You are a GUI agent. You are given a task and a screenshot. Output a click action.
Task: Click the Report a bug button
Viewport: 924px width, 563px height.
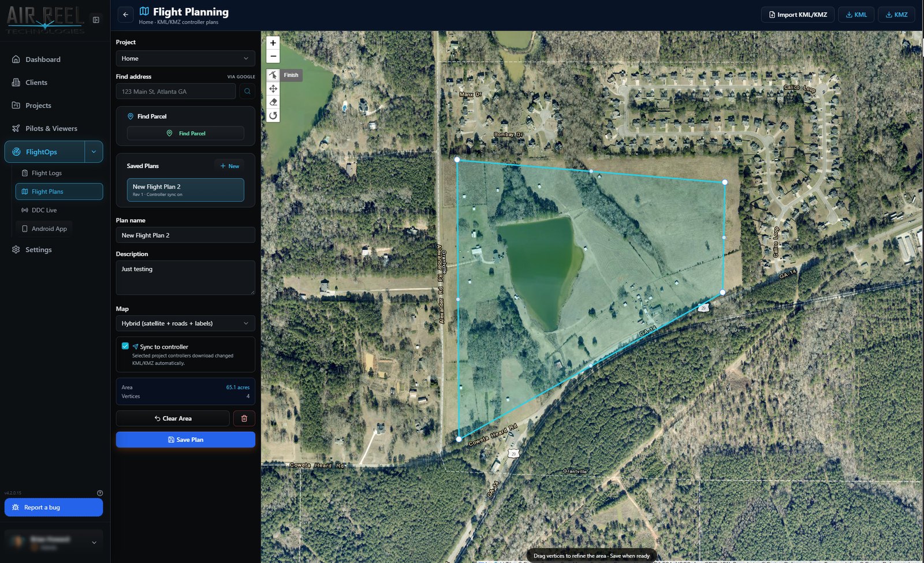[x=54, y=508]
